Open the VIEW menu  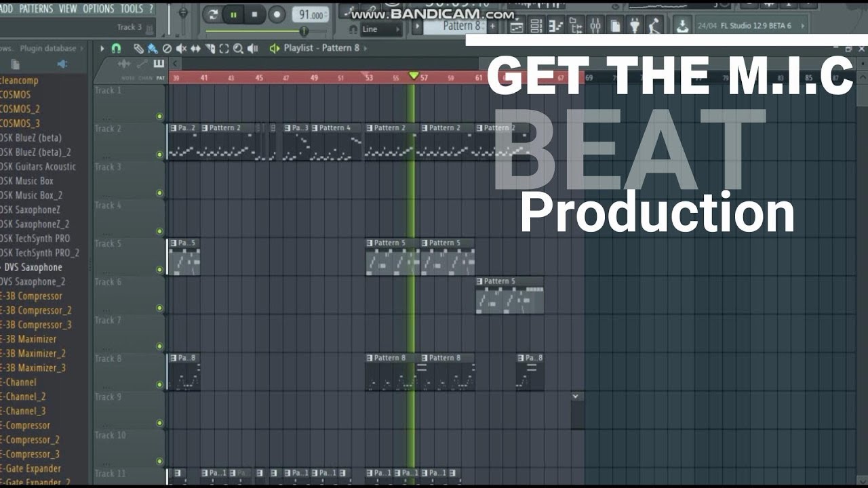(x=68, y=9)
